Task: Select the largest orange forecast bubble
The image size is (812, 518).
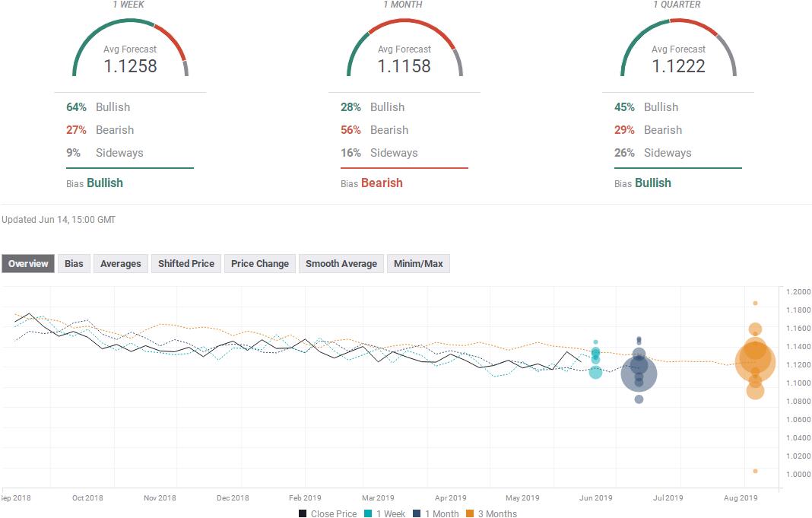Action: (x=755, y=363)
